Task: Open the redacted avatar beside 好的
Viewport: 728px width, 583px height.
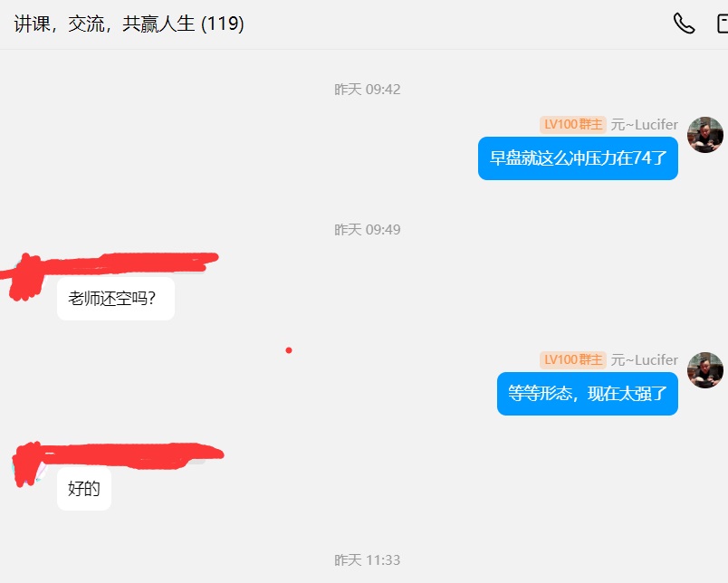Action: 28,465
